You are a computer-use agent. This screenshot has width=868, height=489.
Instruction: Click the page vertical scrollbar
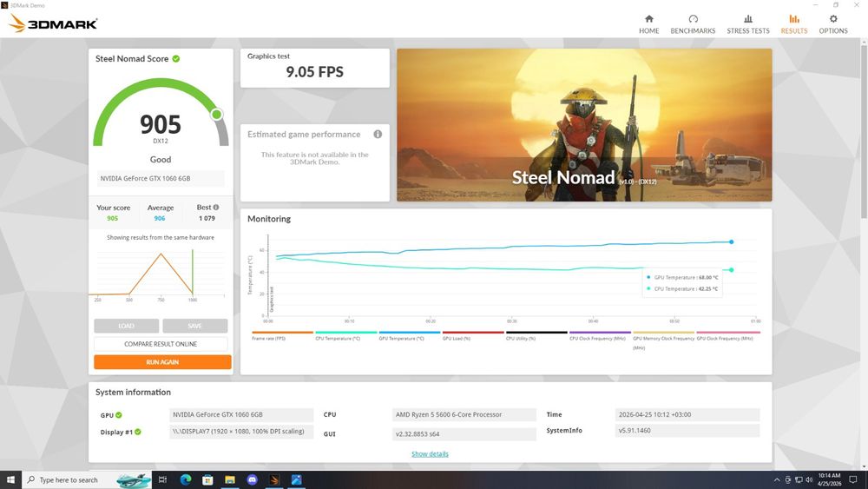pos(864,130)
